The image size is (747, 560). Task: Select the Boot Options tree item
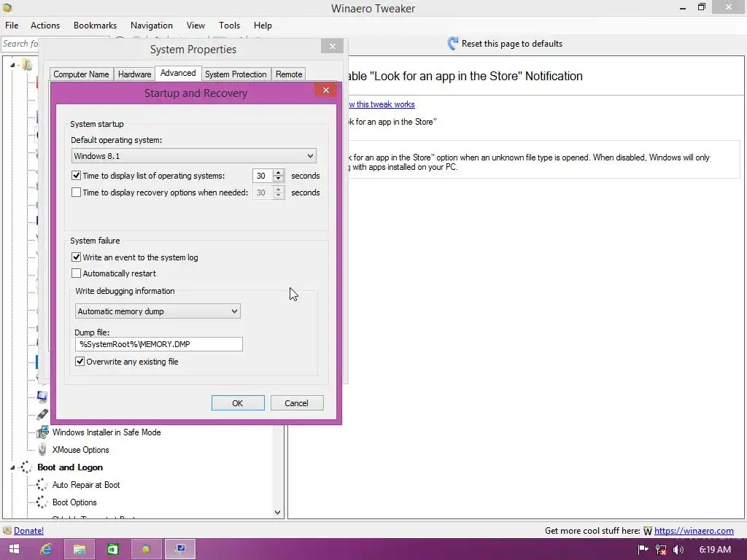[74, 502]
